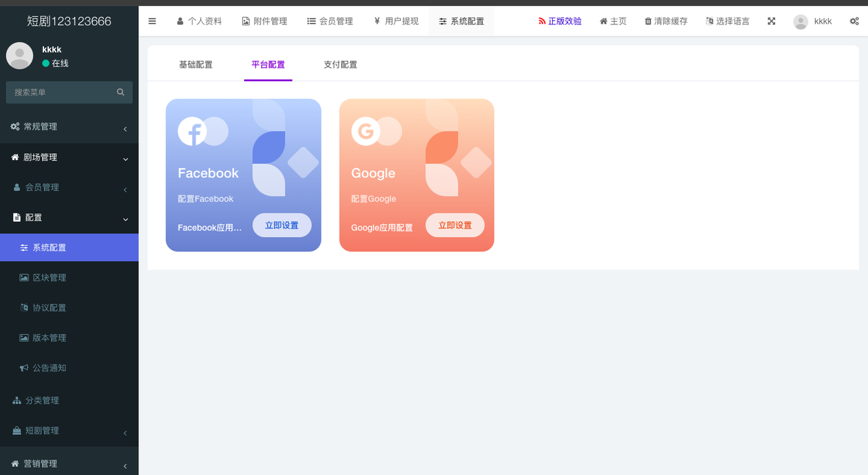The height and width of the screenshot is (475, 868).
Task: Open the settings gears icon at top right
Action: coord(854,21)
